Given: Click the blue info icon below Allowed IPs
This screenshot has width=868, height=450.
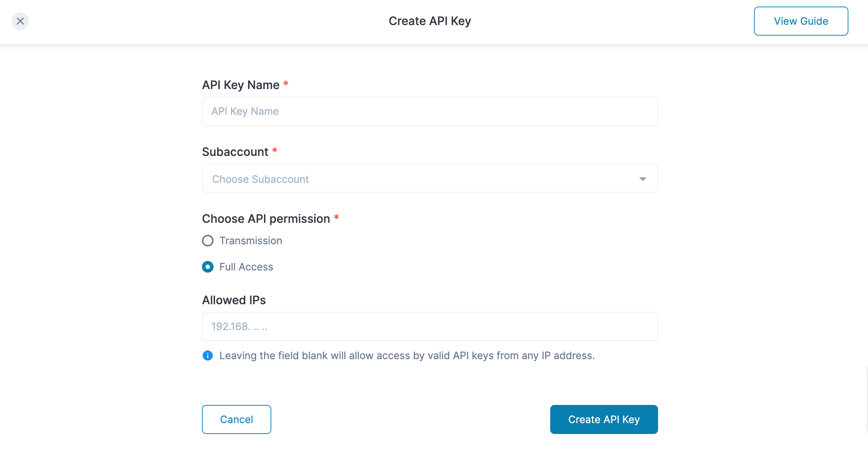Looking at the screenshot, I should (208, 355).
